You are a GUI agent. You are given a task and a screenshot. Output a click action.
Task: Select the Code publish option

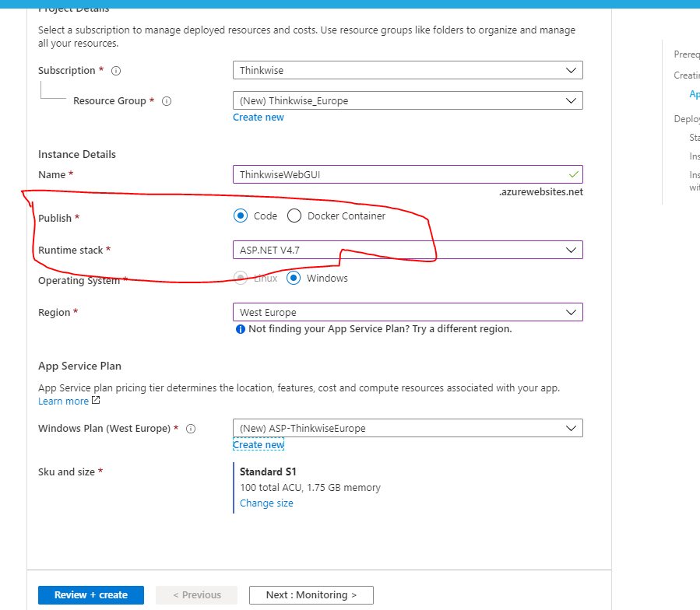(x=241, y=216)
